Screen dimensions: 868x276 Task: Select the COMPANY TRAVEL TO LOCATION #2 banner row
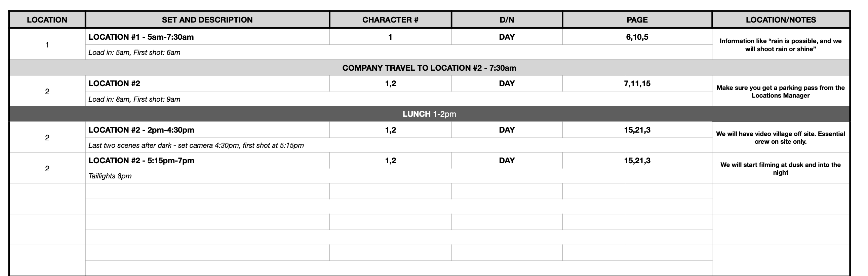(429, 68)
